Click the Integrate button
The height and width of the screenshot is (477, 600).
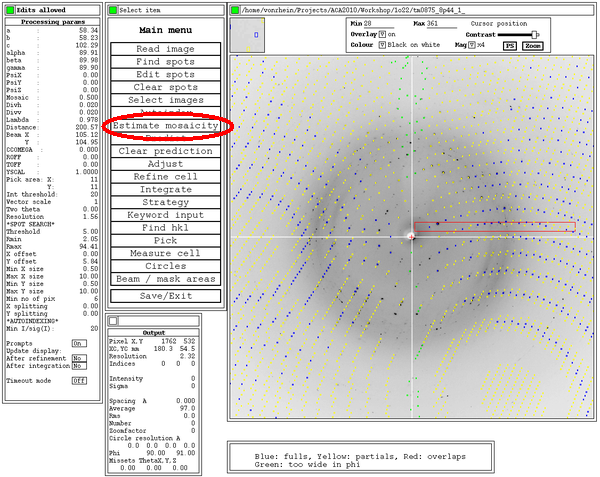(165, 189)
